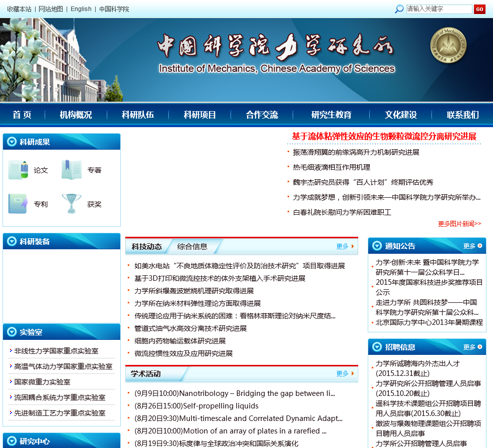The image size is (493, 448).
Task: Open the 收藏本站 link
Action: 20,9
